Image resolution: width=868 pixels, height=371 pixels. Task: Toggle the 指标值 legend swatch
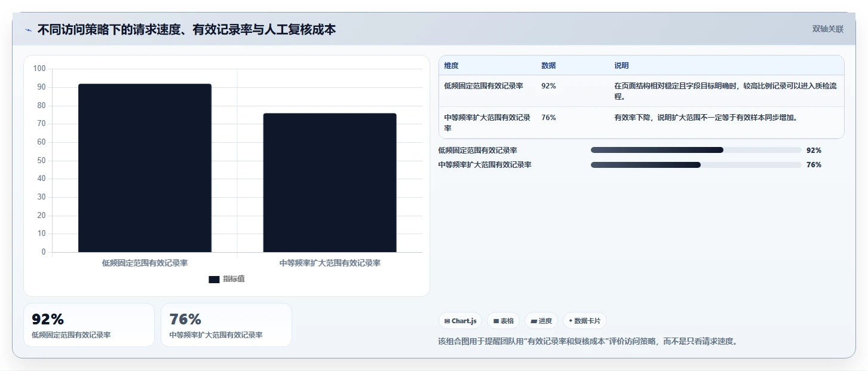[214, 280]
